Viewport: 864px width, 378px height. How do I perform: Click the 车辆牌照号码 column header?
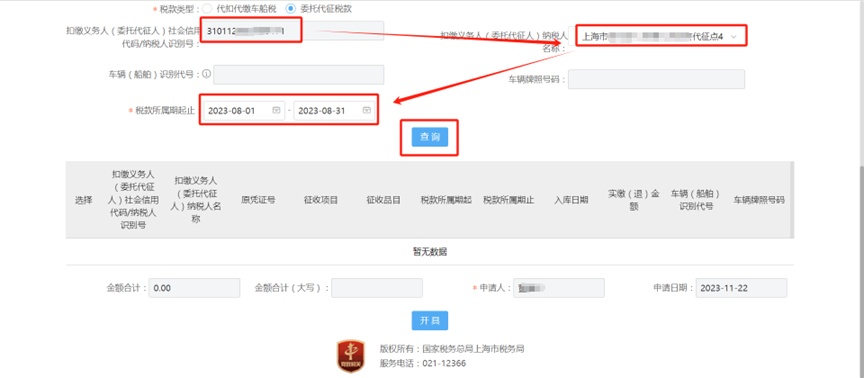759,200
